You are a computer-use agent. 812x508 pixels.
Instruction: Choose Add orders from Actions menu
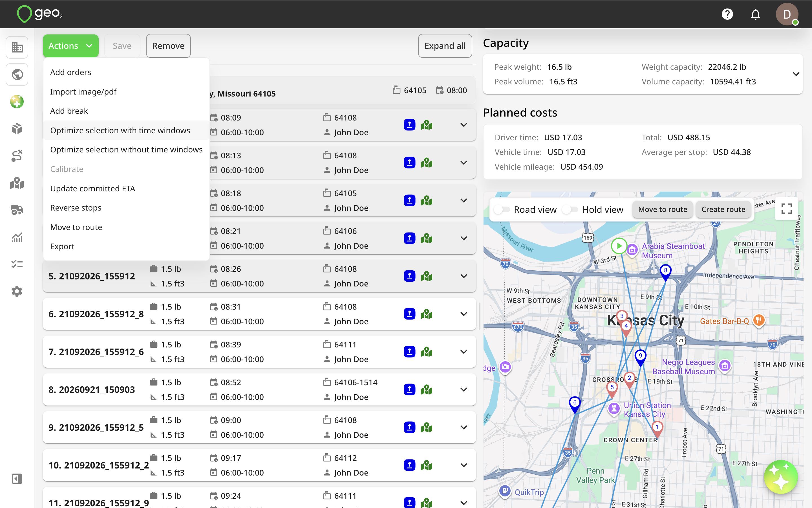pos(126,72)
